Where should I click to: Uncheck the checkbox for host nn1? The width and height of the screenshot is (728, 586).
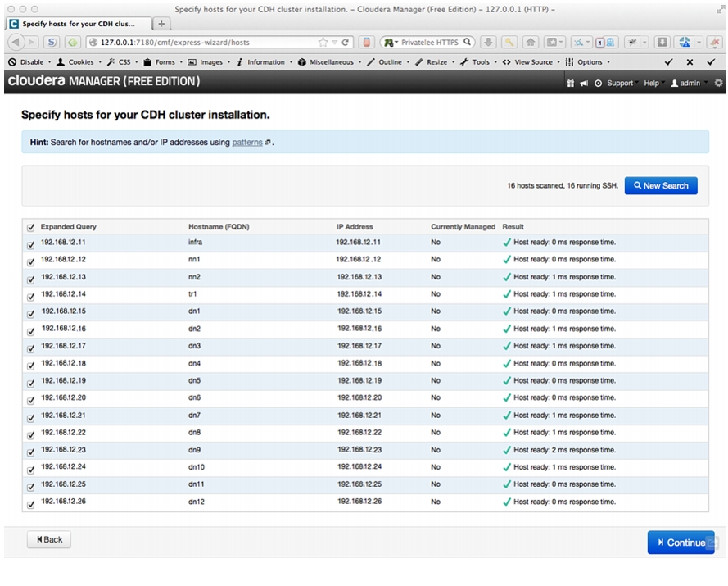pos(30,262)
